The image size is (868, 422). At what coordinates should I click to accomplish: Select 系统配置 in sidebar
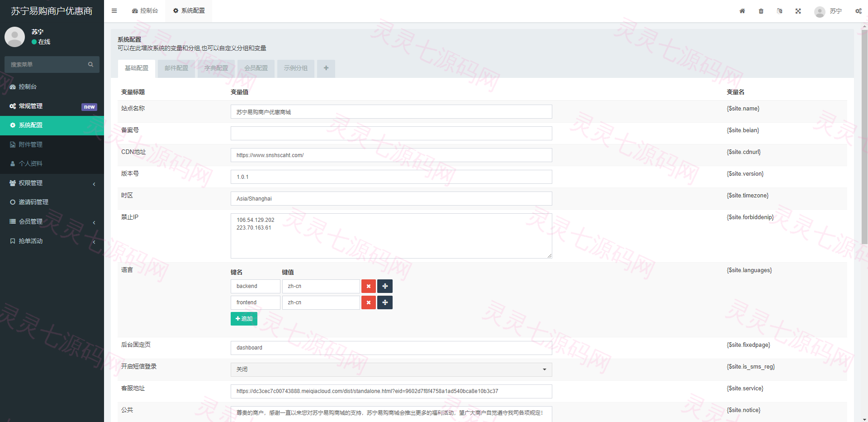click(52, 125)
